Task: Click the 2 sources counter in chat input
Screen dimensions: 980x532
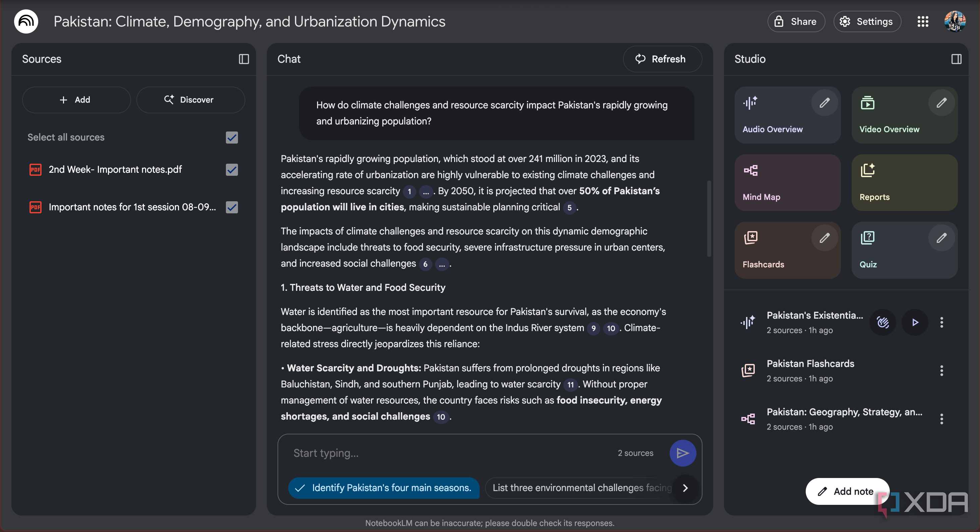Action: (635, 453)
